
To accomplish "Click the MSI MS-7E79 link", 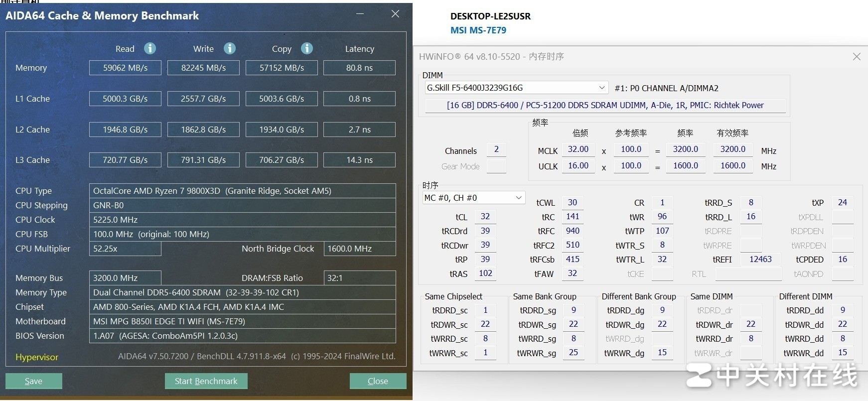I will pyautogui.click(x=478, y=30).
